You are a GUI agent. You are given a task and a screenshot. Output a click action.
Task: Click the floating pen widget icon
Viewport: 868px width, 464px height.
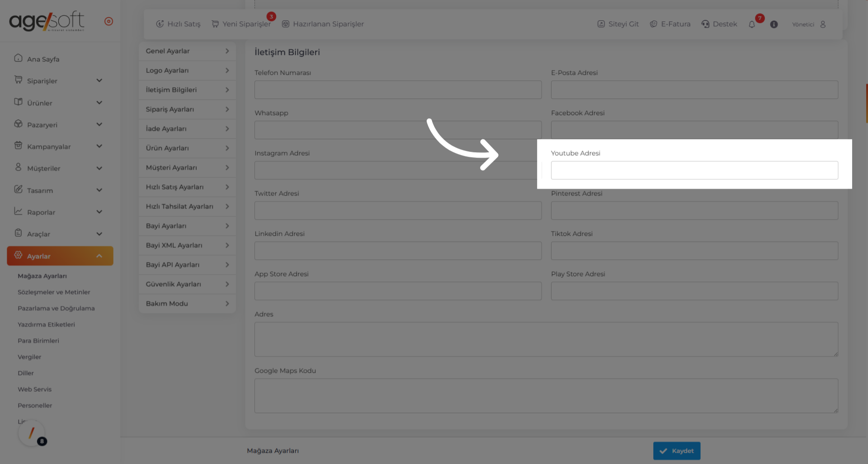point(32,433)
